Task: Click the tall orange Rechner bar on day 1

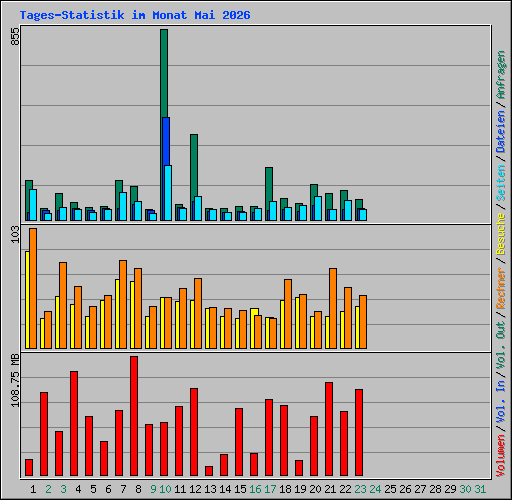Action: pos(33,288)
